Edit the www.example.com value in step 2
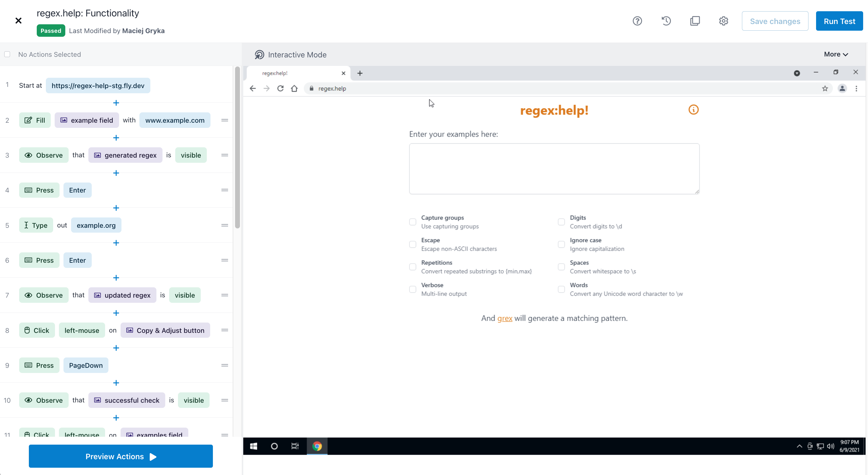This screenshot has height=475, width=868. pyautogui.click(x=175, y=120)
